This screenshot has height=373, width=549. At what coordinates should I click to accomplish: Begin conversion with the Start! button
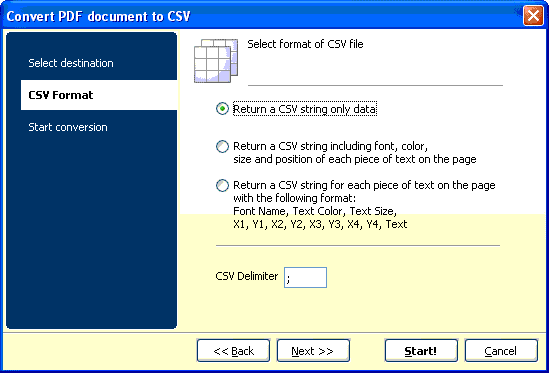pyautogui.click(x=421, y=351)
